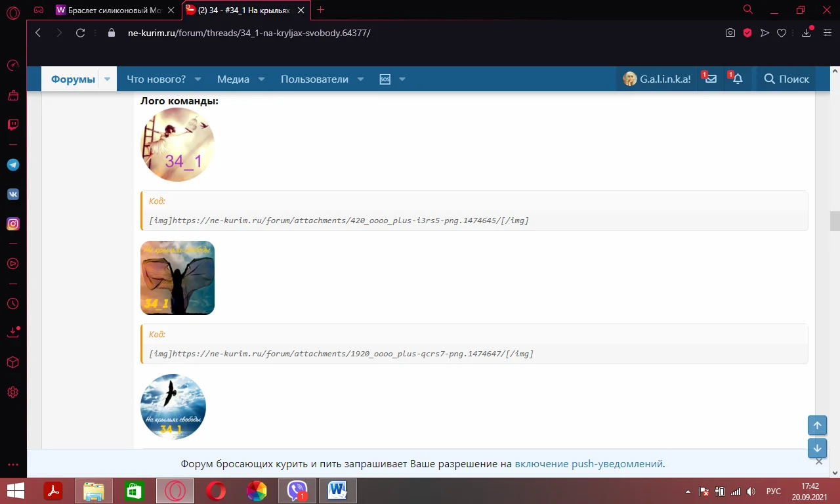Screen dimensions: 840x504
Task: Open the Windows Start menu
Action: click(15, 491)
